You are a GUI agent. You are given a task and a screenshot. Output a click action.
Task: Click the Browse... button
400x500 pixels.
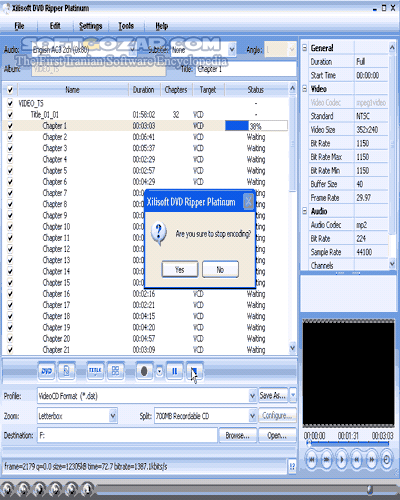pyautogui.click(x=237, y=435)
